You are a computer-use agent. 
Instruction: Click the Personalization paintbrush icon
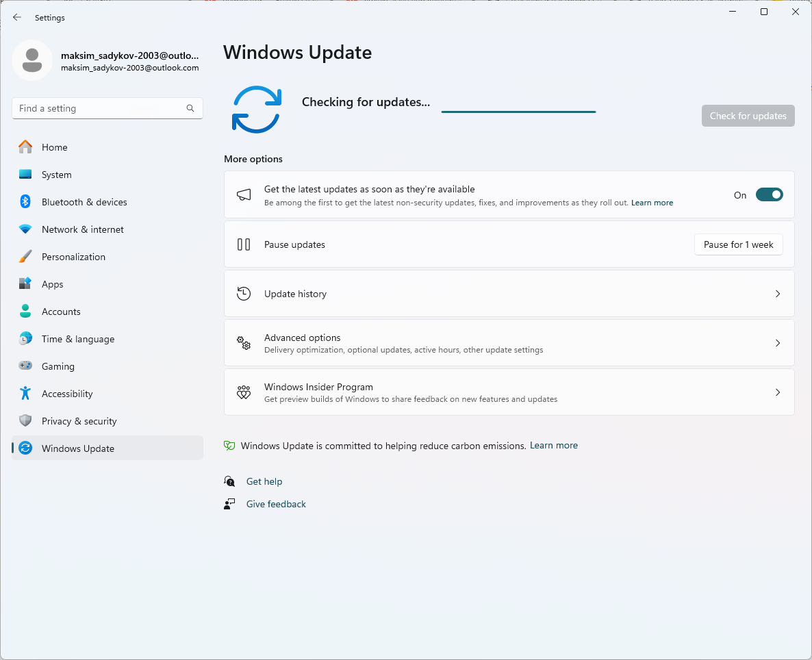[25, 257]
